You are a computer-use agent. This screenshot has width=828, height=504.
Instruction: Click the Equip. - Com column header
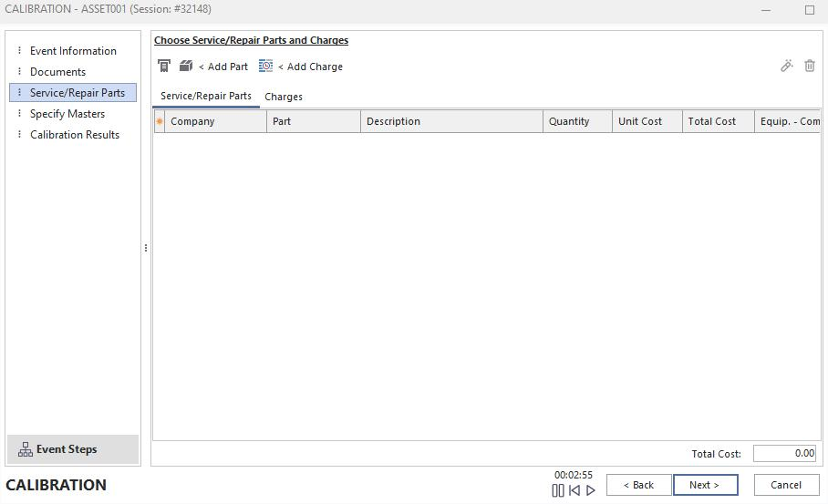787,121
